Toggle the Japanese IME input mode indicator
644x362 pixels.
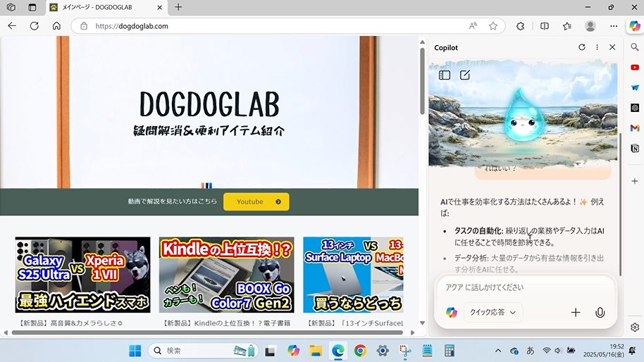click(531, 351)
